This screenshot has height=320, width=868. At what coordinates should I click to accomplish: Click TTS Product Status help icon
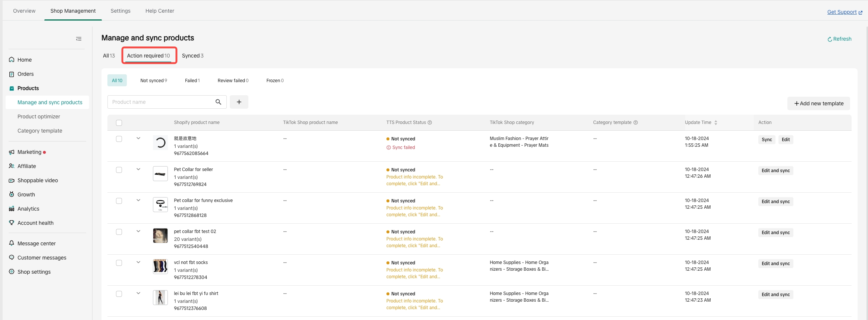(x=430, y=122)
